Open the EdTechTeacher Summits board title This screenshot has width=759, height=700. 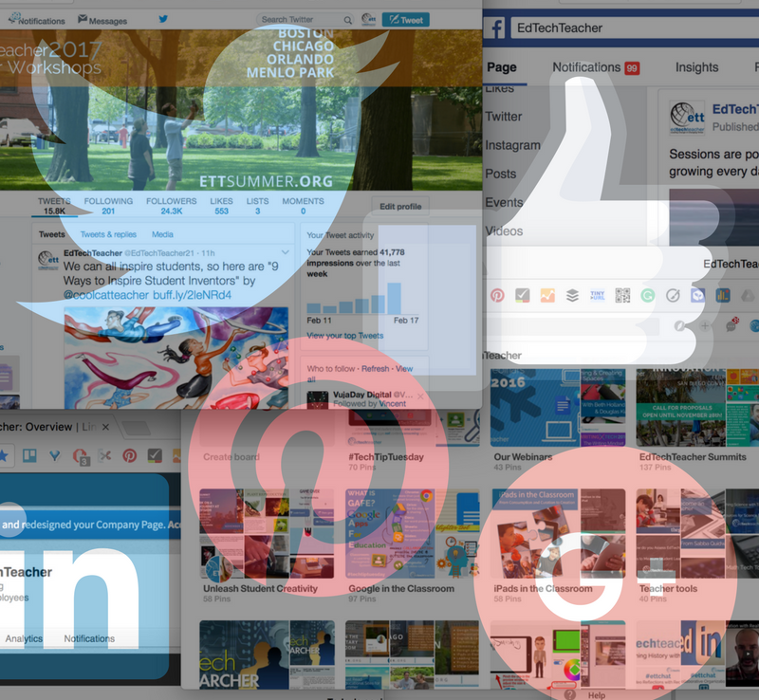(693, 457)
